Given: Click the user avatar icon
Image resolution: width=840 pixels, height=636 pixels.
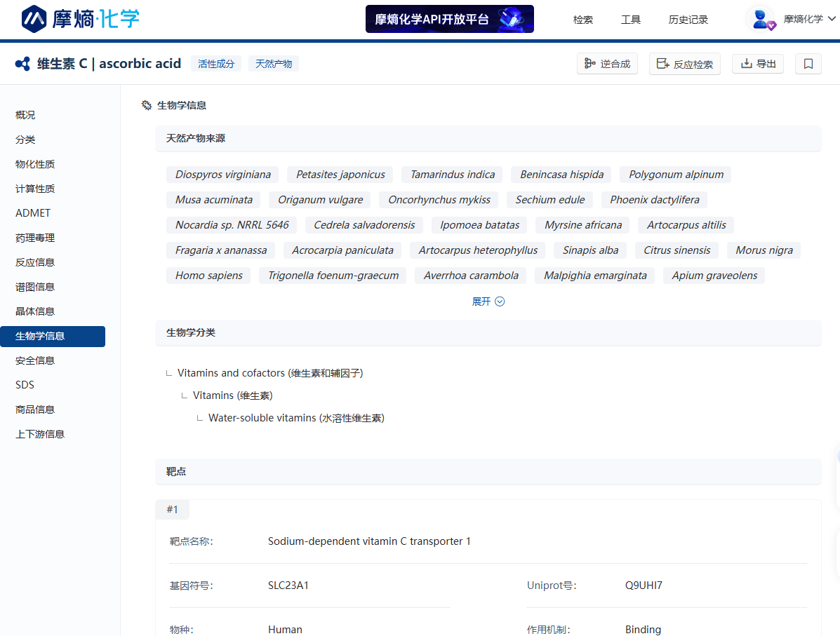Looking at the screenshot, I should pyautogui.click(x=760, y=20).
